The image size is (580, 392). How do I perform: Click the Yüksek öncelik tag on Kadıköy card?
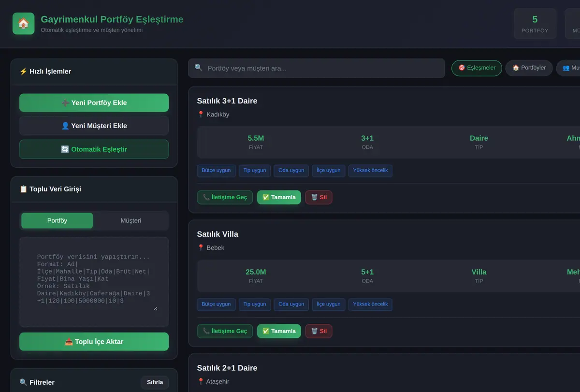(x=370, y=171)
